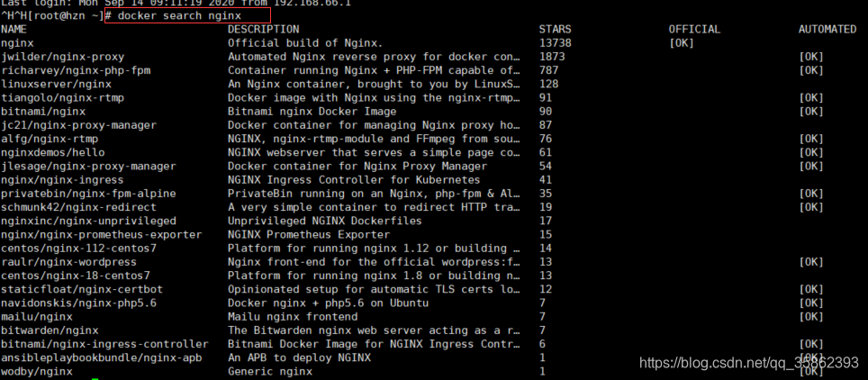Image resolution: width=868 pixels, height=380 pixels.
Task: Select schmunk42/nginx-redirect image name
Action: click(x=78, y=207)
